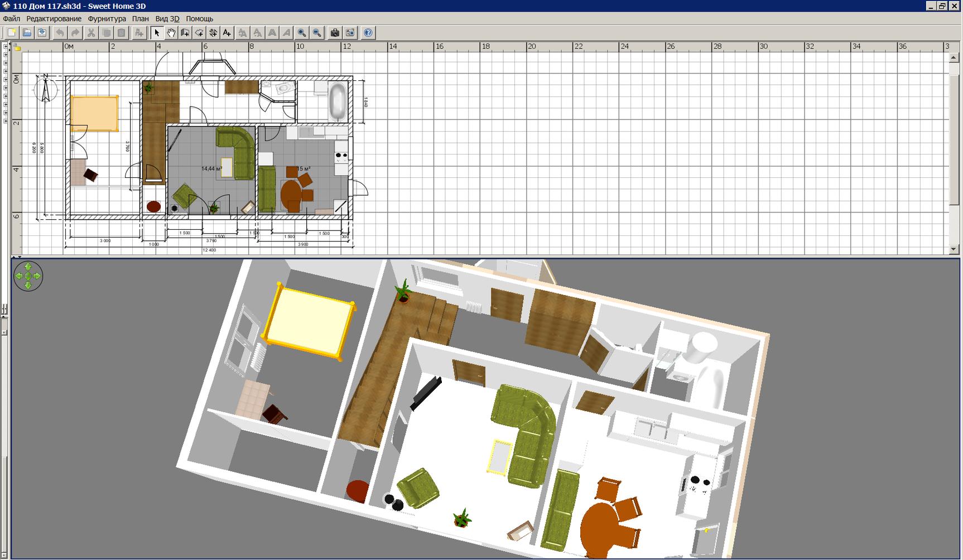The width and height of the screenshot is (963, 560).
Task: Toggle bold text style icon
Action: click(272, 33)
